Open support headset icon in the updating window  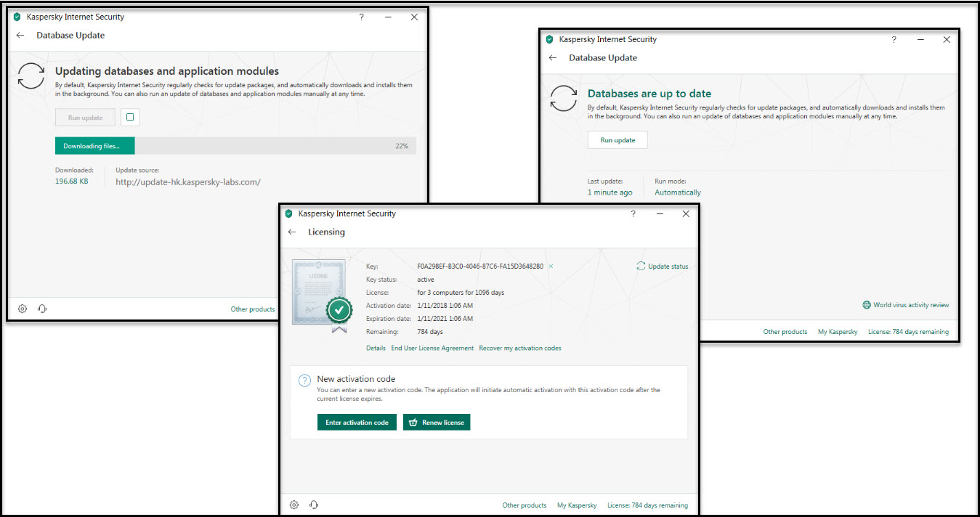pyautogui.click(x=42, y=309)
